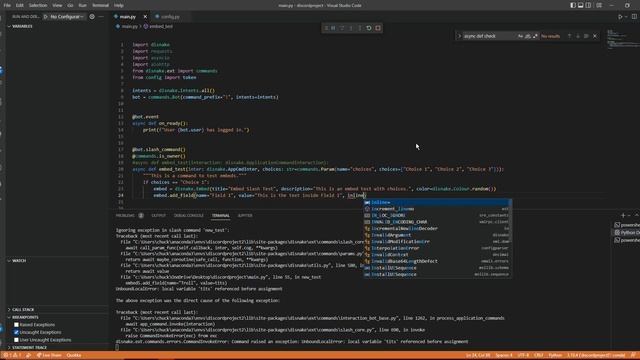The height and width of the screenshot is (360, 640).
Task: Uncheck the Uncaught Exceptions breakpoint
Action: (x=16, y=332)
